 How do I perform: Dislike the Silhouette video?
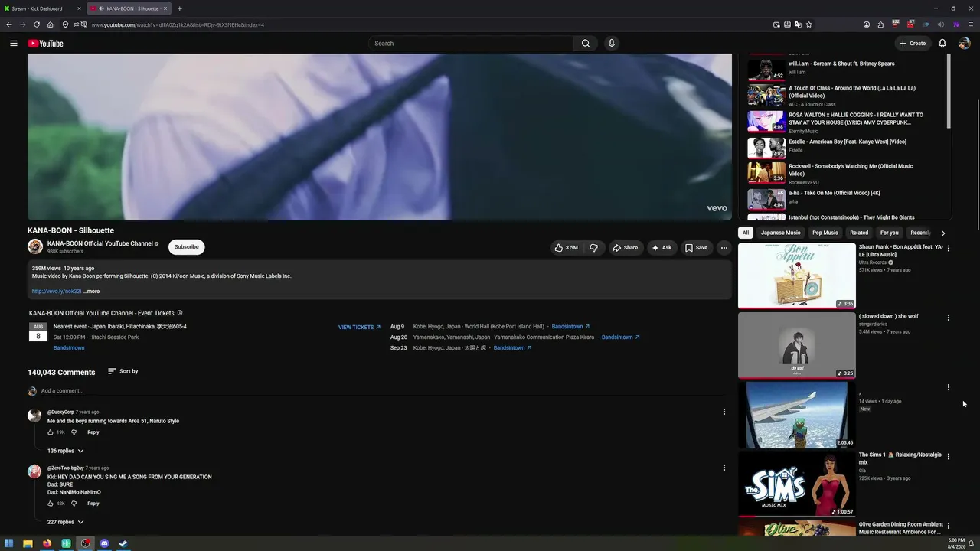[x=594, y=248]
